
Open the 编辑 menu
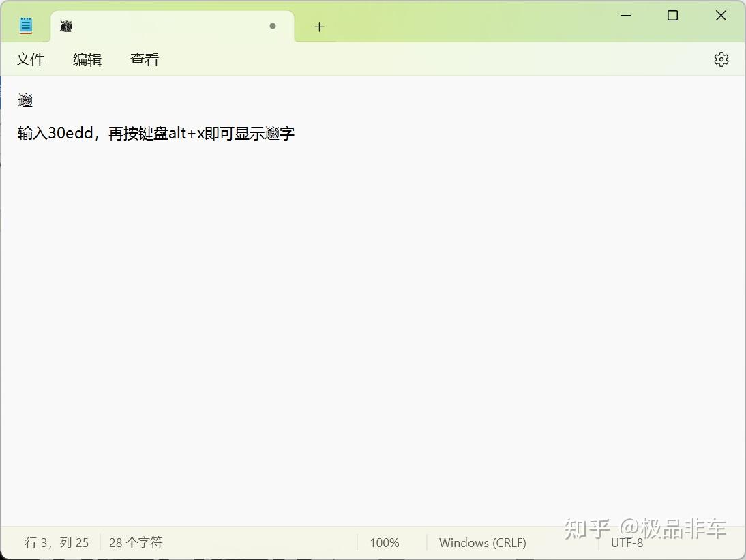coord(87,59)
